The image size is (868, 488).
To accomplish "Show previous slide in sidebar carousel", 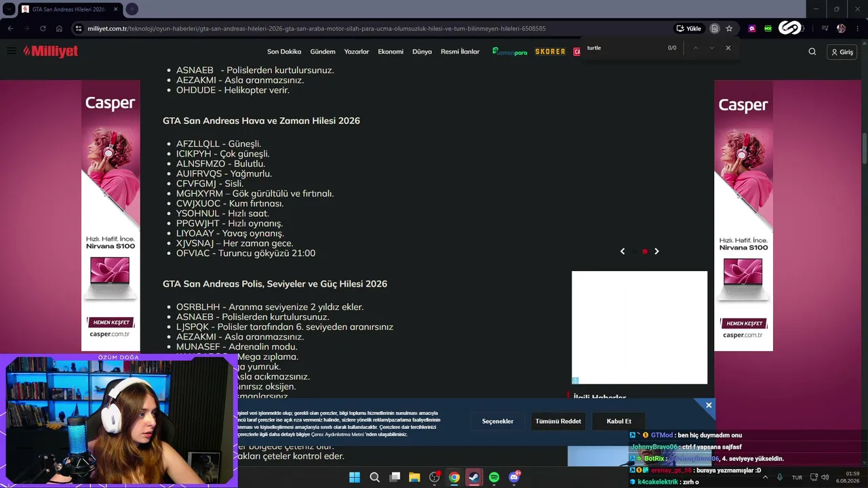I will [x=623, y=251].
